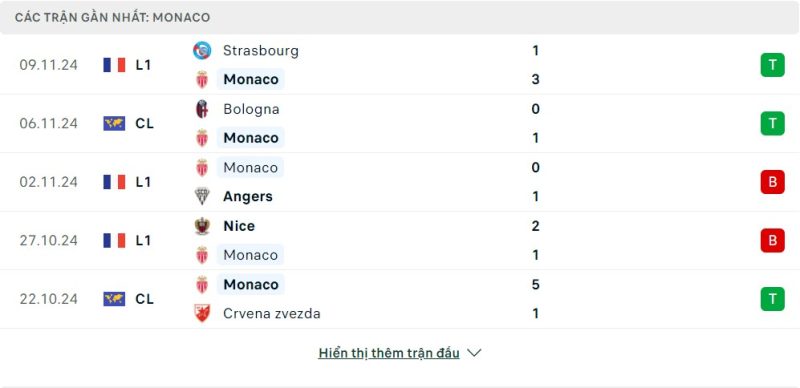Click the red B badge for the Nice match

(x=772, y=240)
